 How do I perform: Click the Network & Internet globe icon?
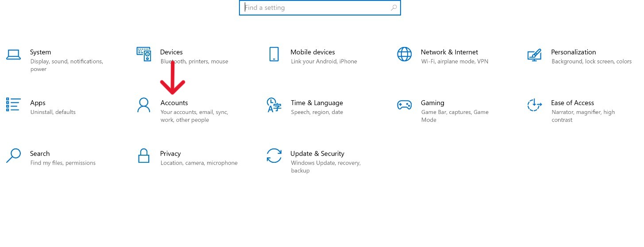pyautogui.click(x=404, y=54)
